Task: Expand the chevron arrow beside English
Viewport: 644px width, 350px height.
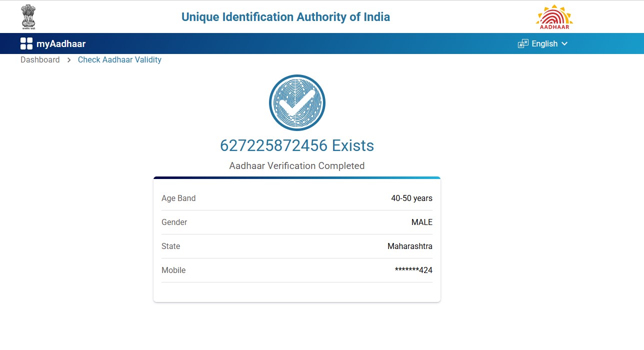Action: 565,44
